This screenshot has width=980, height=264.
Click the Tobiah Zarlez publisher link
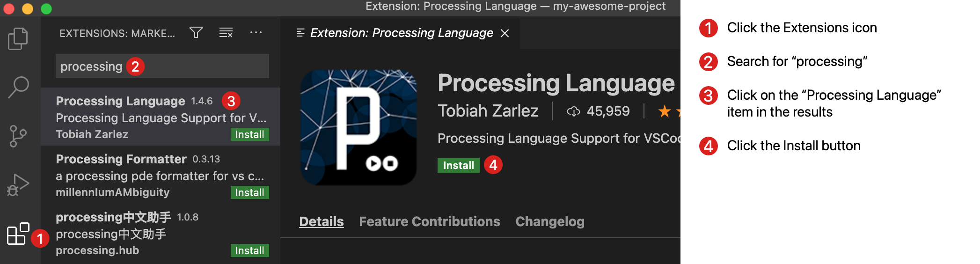pyautogui.click(x=488, y=111)
